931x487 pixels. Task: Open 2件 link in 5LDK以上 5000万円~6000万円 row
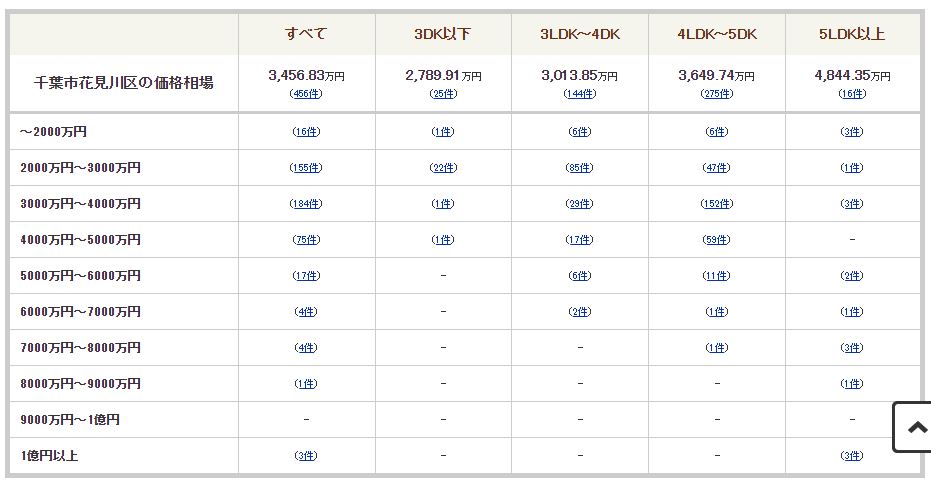point(852,276)
